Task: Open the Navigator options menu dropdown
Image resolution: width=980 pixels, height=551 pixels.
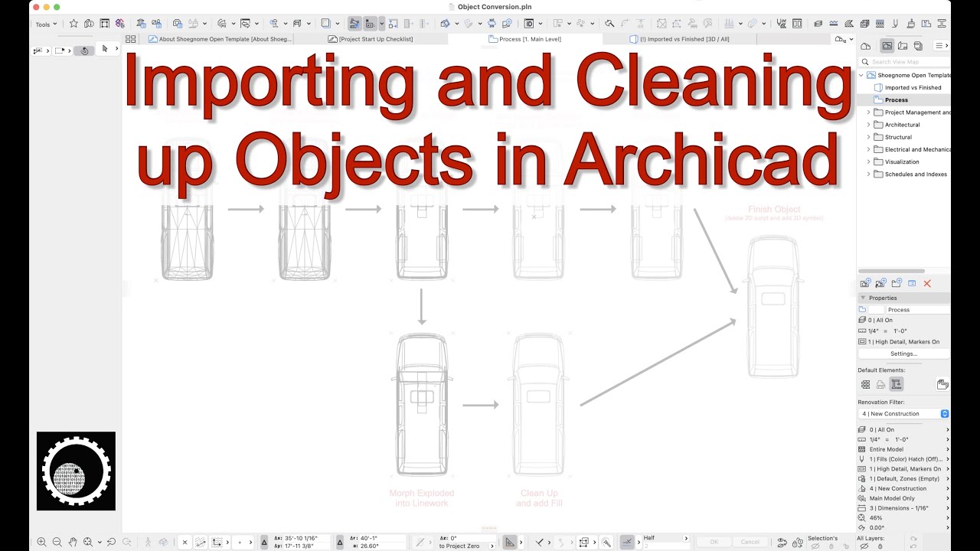Action: point(942,46)
